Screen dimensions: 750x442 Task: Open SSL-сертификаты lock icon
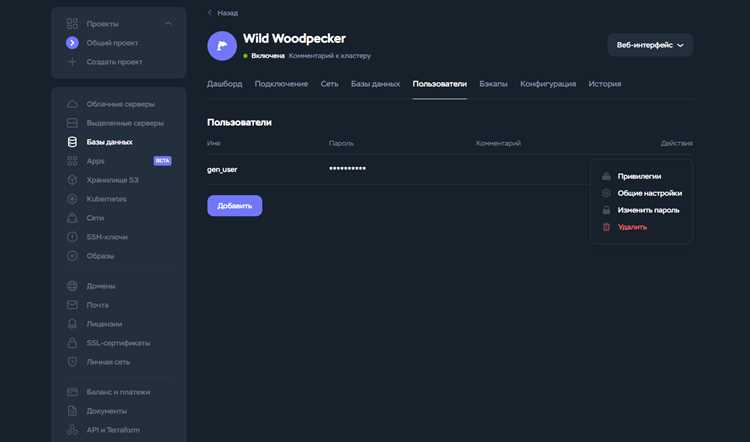click(x=72, y=343)
